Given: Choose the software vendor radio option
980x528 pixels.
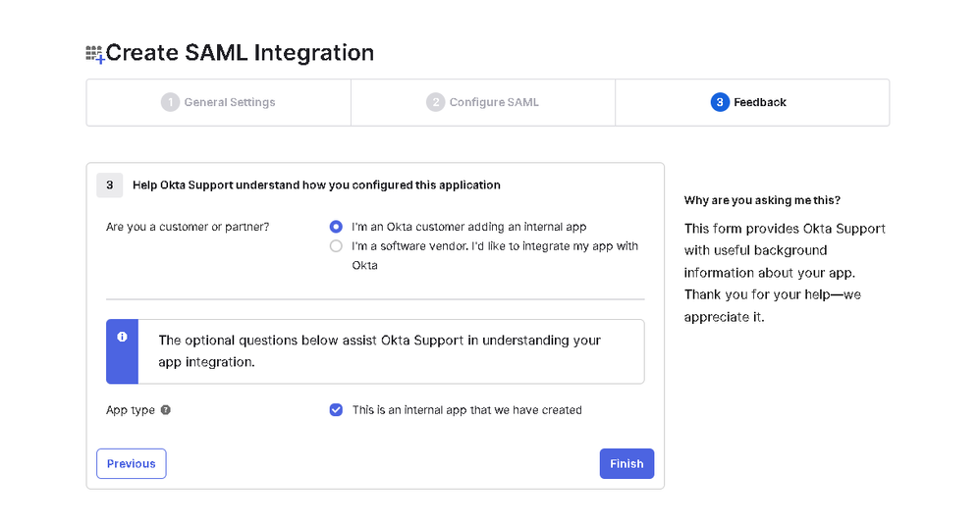Looking at the screenshot, I should (x=337, y=246).
